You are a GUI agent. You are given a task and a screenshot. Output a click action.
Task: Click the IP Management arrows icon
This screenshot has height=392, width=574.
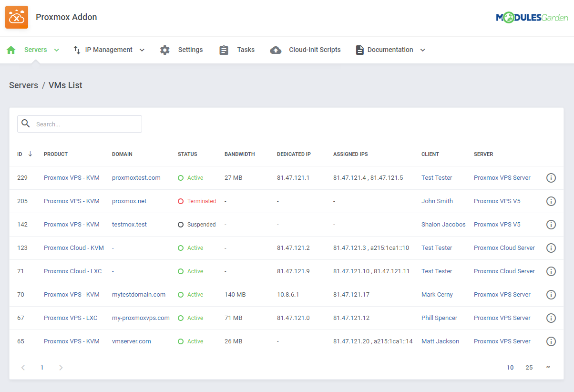point(77,50)
